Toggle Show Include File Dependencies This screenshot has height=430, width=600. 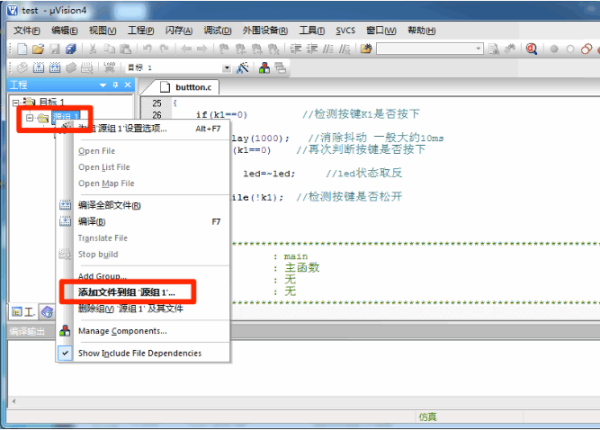click(144, 353)
